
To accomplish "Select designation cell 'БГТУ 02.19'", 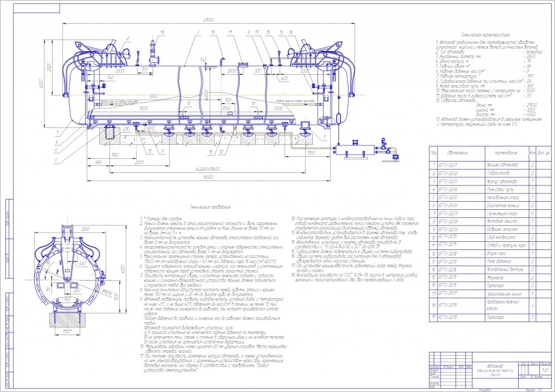I will tap(461, 317).
